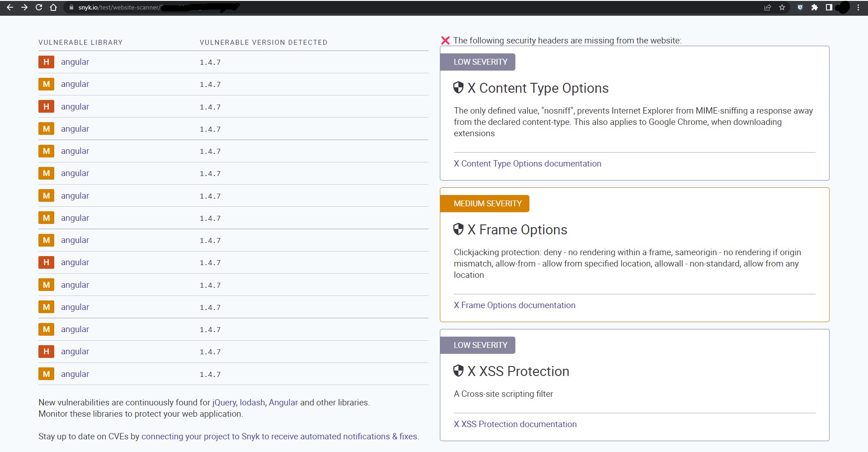Open the browser three-dot menu
Viewport: 868px width, 452px height.
tap(858, 7)
